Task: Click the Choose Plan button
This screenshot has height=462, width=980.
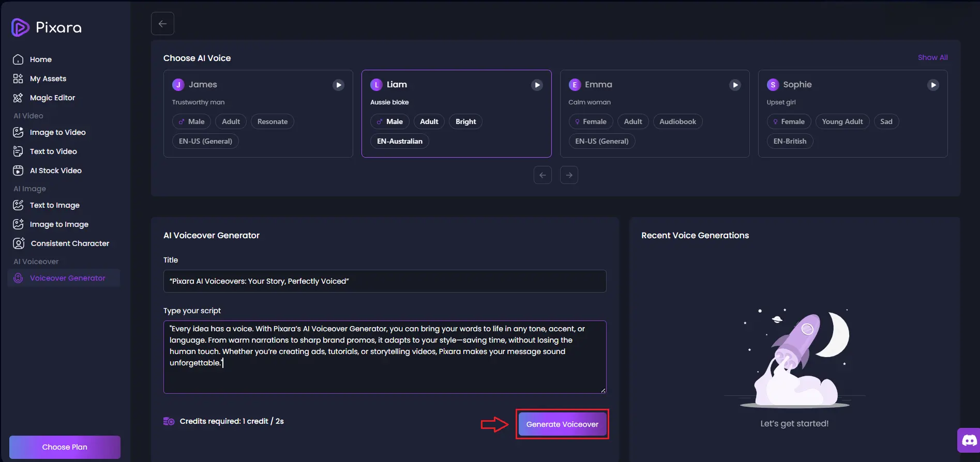Action: pyautogui.click(x=65, y=447)
